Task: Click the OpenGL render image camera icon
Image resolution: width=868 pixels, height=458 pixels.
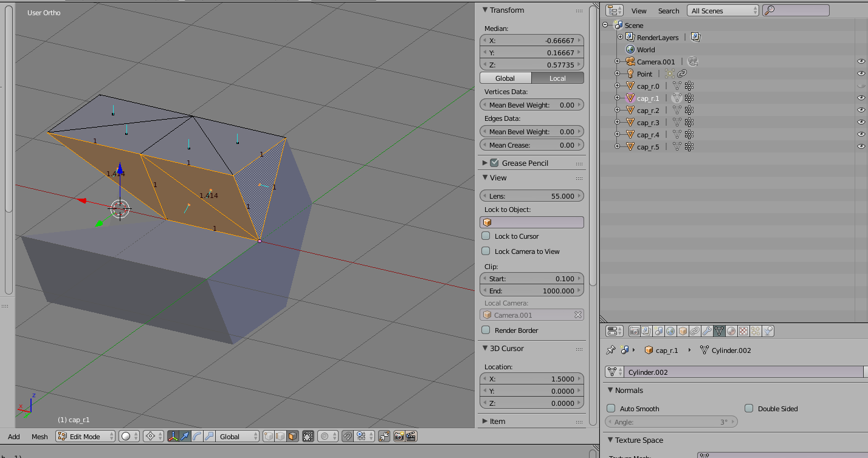Action: 399,436
